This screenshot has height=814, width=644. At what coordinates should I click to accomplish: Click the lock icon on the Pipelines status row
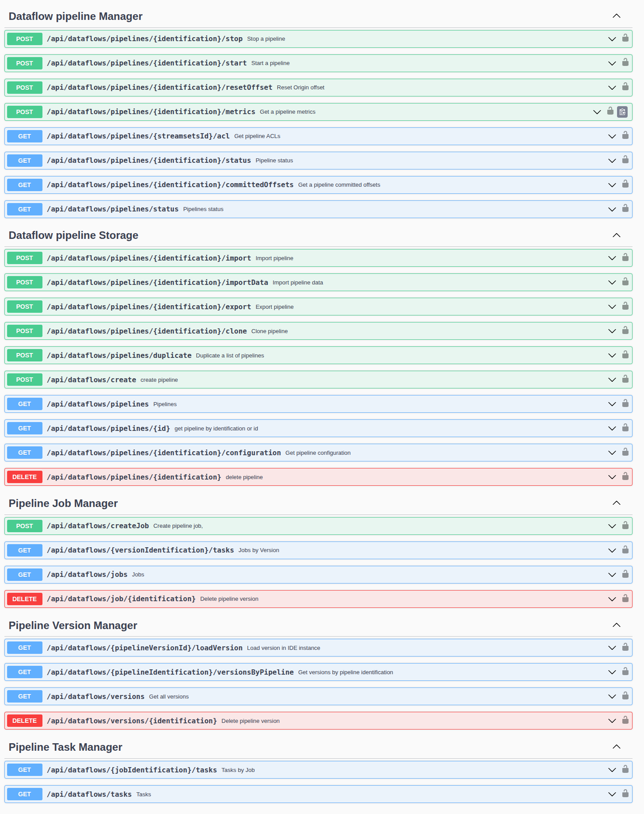click(x=625, y=208)
